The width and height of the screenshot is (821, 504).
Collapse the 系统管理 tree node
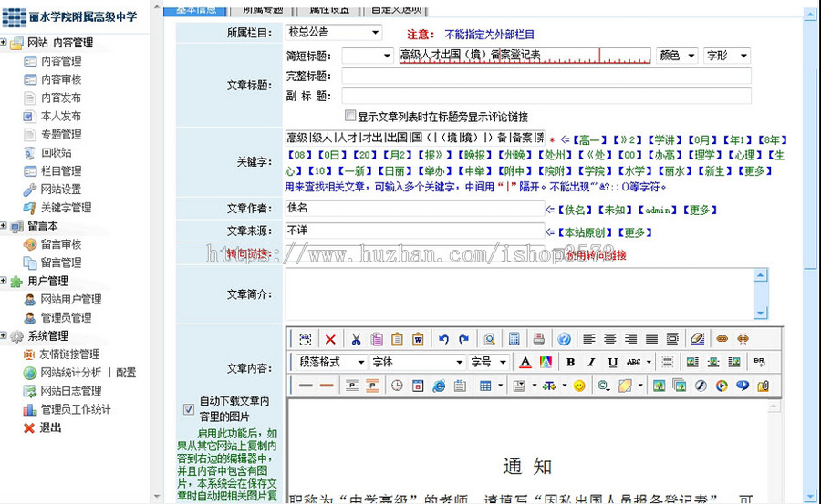click(3, 336)
